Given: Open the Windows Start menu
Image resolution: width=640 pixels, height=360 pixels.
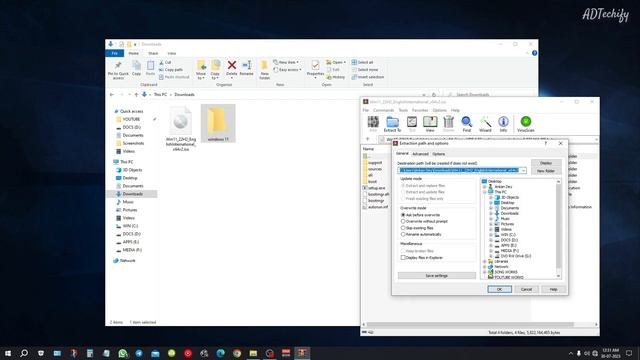Looking at the screenshot, I should [8, 353].
